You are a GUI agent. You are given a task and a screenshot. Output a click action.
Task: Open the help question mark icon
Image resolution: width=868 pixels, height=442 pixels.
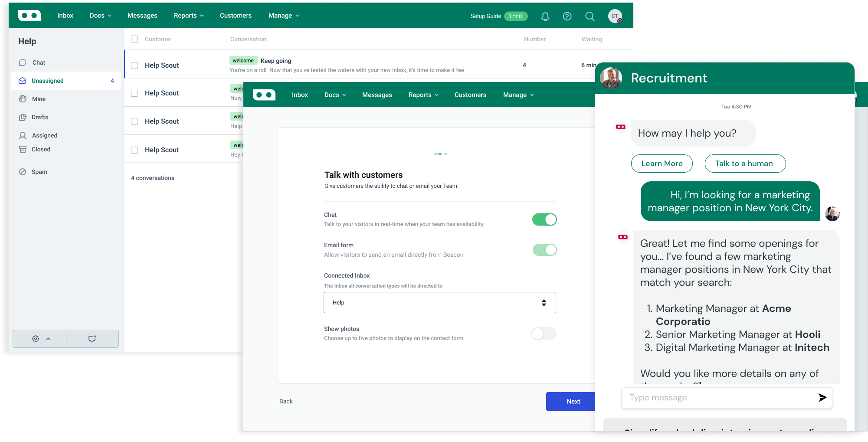coord(567,16)
